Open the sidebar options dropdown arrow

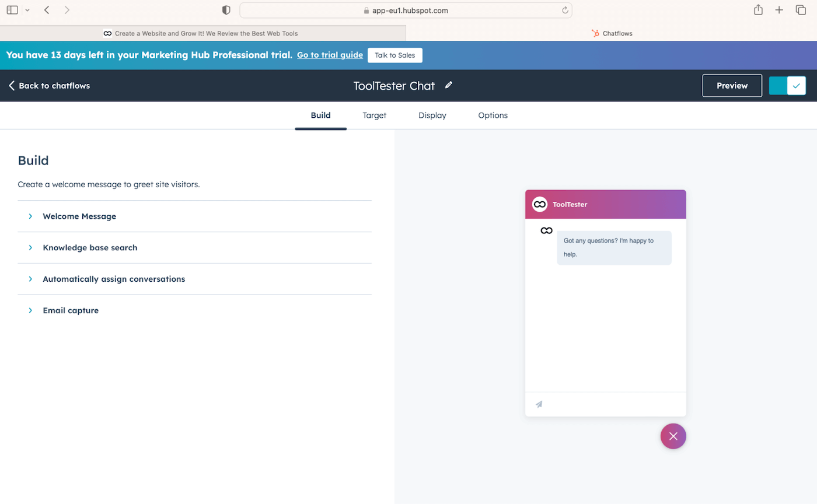(27, 10)
